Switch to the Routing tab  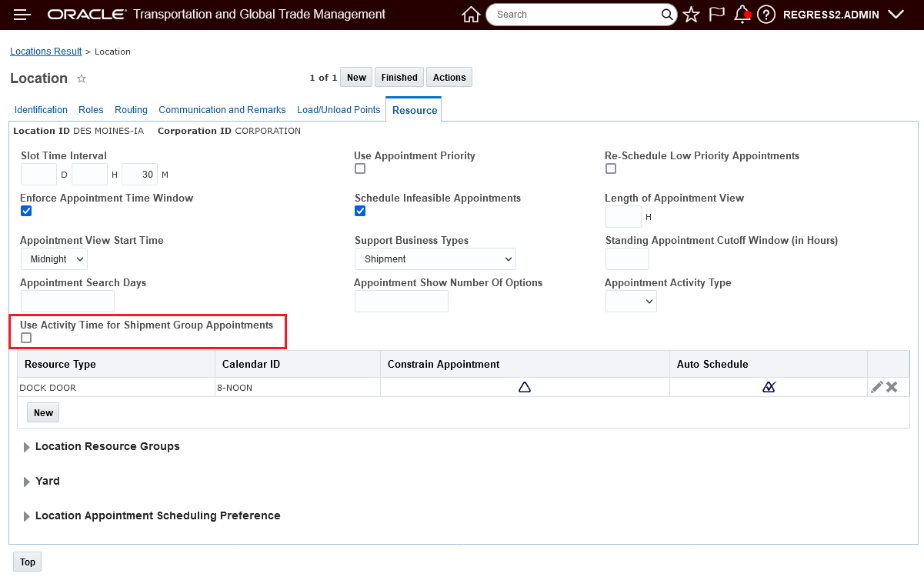click(131, 110)
